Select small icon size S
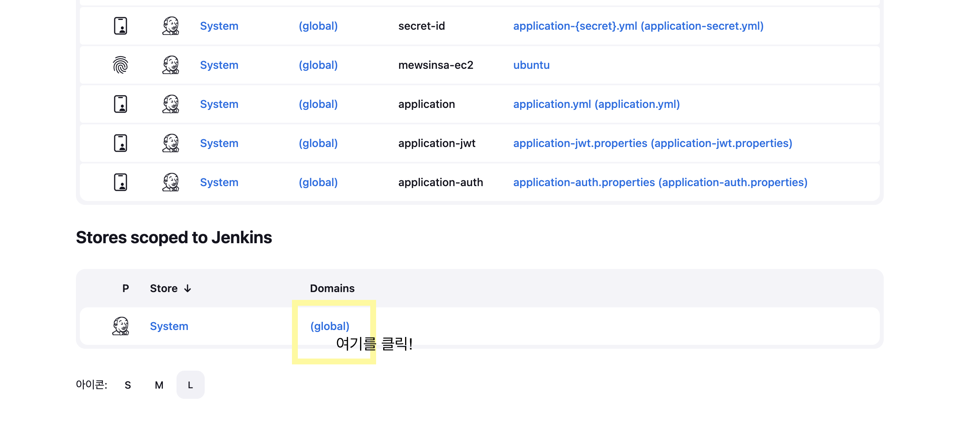980x434 pixels. click(x=128, y=385)
